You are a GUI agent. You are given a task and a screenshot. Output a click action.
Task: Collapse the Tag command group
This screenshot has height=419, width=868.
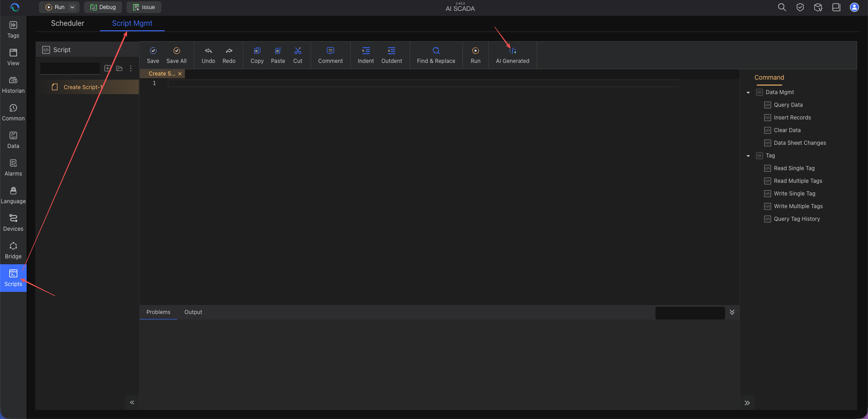[748, 156]
